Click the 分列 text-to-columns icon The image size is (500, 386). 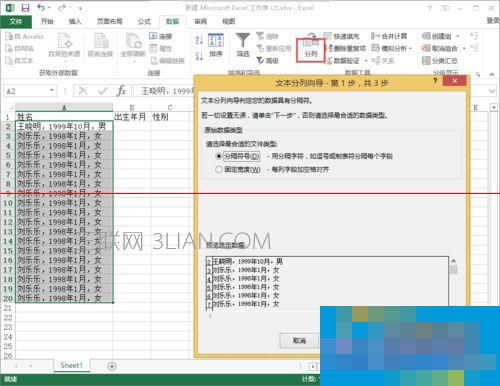point(311,49)
